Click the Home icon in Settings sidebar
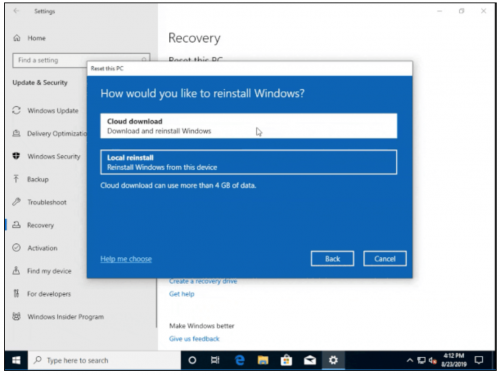Image resolution: width=500 pixels, height=375 pixels. tap(17, 38)
